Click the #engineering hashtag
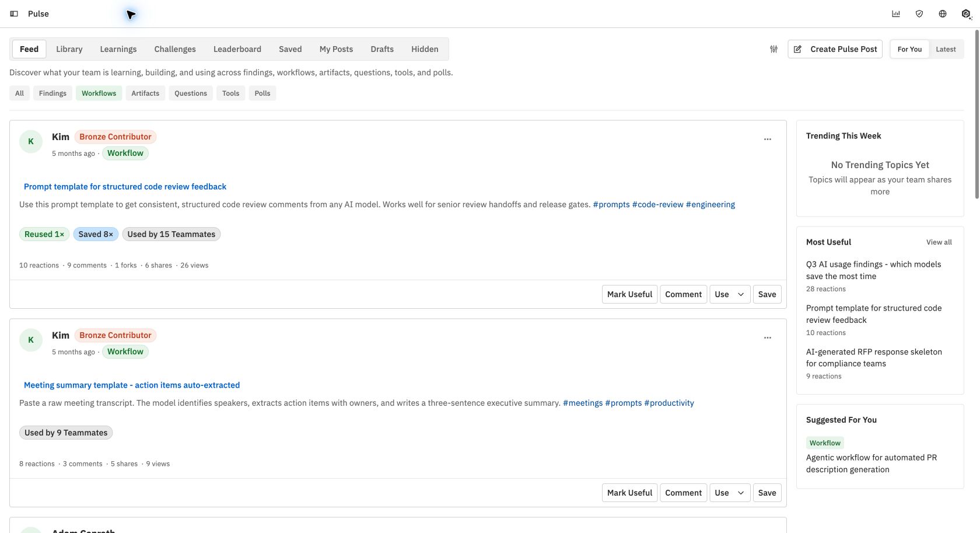This screenshot has height=533, width=980. click(710, 204)
